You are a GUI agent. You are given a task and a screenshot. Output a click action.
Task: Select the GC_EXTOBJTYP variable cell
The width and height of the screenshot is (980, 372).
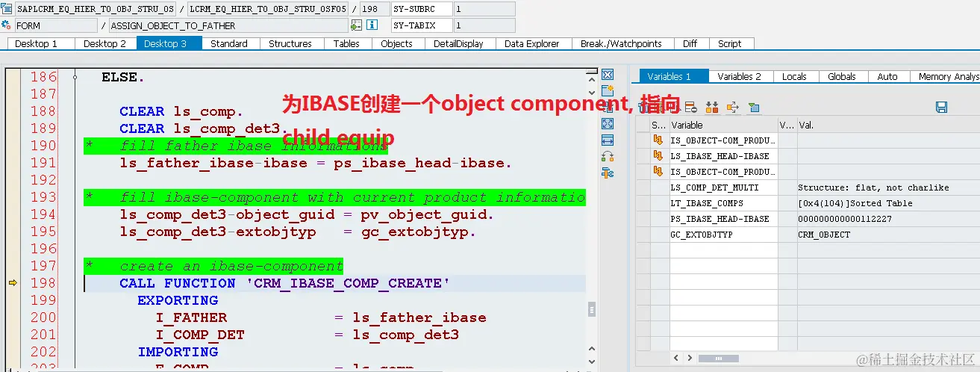click(723, 235)
